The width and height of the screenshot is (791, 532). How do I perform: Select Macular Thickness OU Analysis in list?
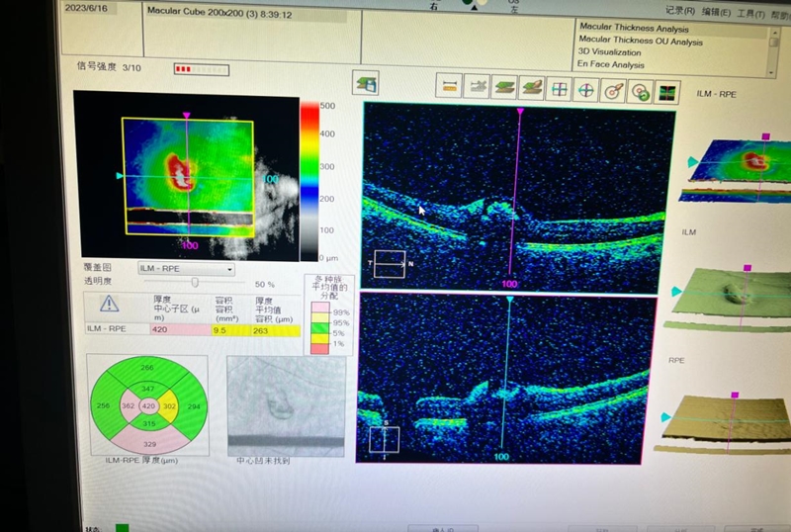(640, 42)
